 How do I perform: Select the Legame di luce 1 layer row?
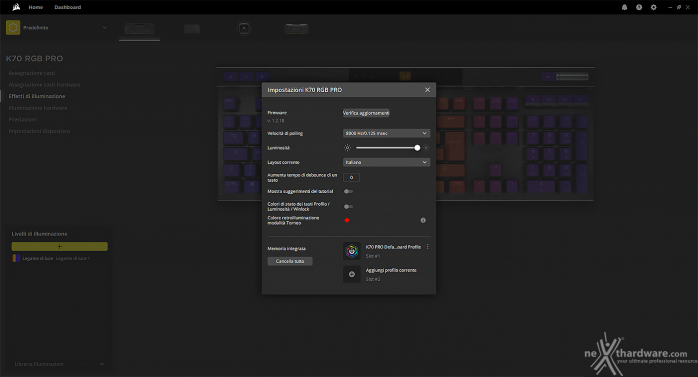pyautogui.click(x=60, y=258)
